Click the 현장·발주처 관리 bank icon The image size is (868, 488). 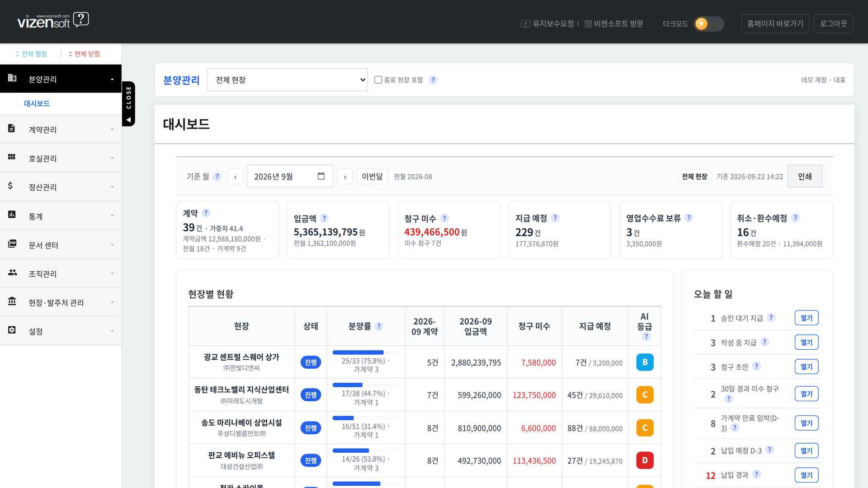(x=12, y=301)
